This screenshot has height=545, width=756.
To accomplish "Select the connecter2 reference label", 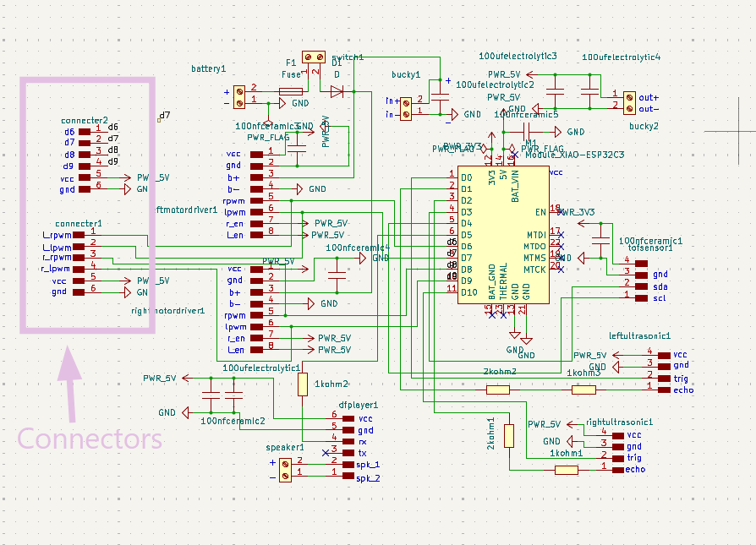I will click(x=85, y=121).
